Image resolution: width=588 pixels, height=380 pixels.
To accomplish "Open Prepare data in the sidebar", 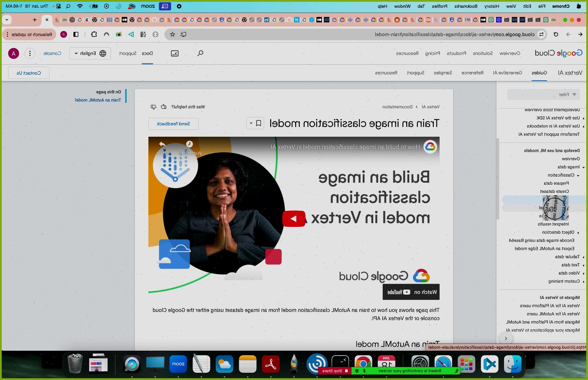I will [x=556, y=183].
